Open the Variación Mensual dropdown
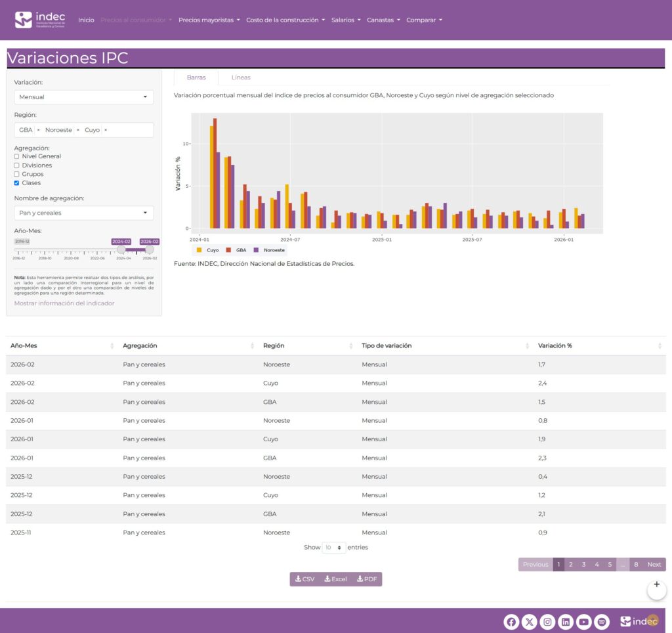The width and height of the screenshot is (672, 633). 83,97
